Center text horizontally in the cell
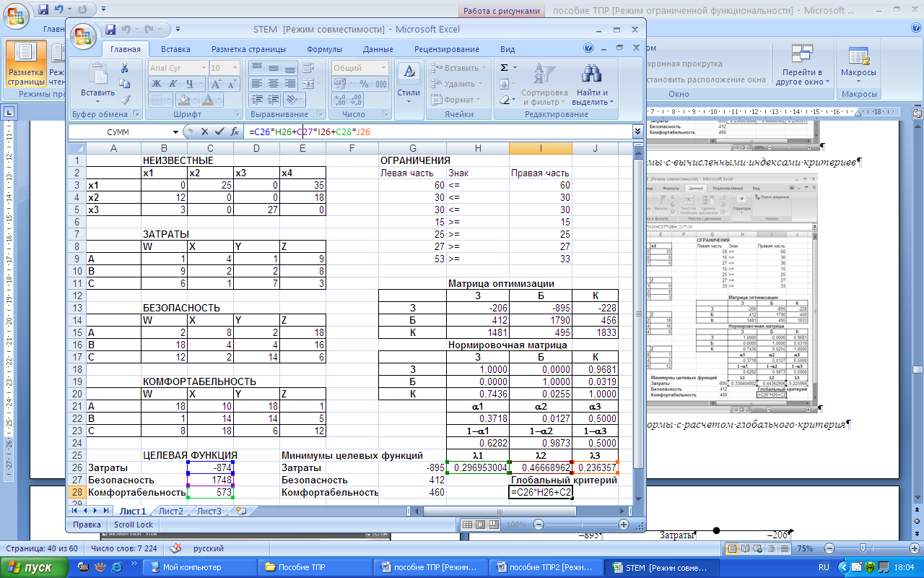This screenshot has height=578, width=924. pyautogui.click(x=273, y=84)
